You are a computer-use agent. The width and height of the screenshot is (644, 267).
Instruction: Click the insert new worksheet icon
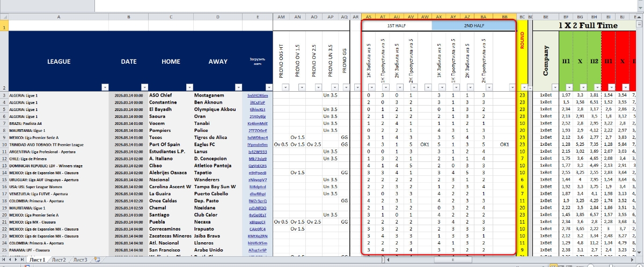point(97,260)
